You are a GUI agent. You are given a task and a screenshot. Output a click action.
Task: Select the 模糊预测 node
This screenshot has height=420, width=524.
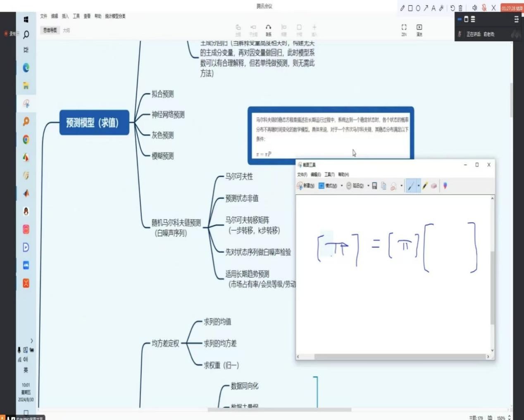(162, 156)
